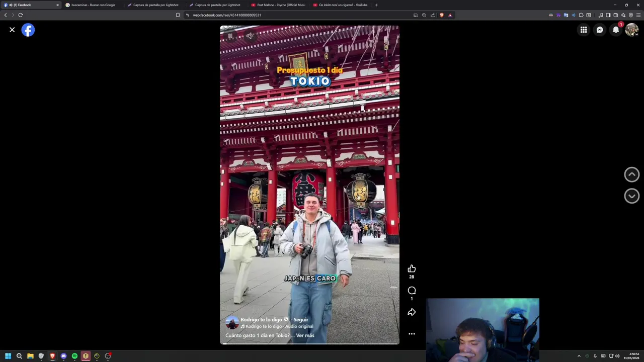Open the reel three-dots options menu
This screenshot has height=362, width=644.
[x=412, y=334]
